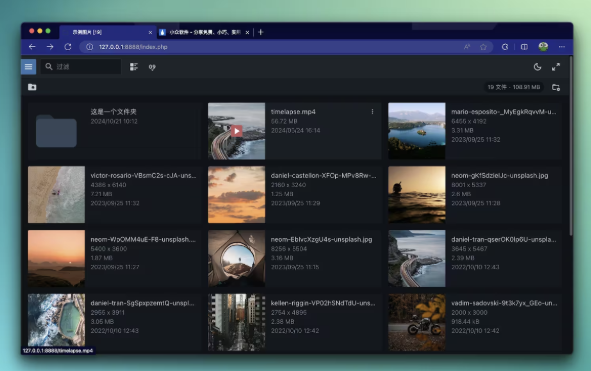Enter fullscreen with expand arrows icon
Viewport: 591px width, 371px height.
(x=556, y=67)
